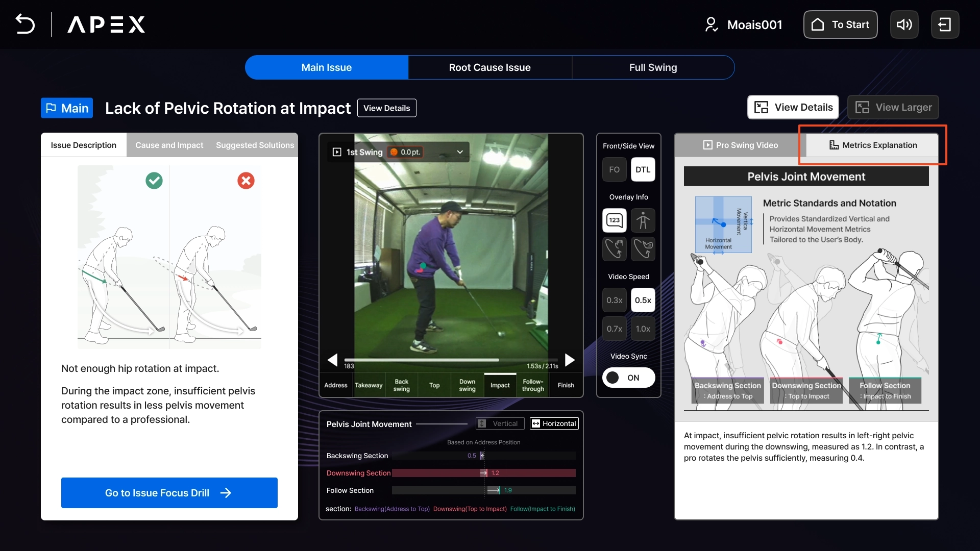Turn off the Video Sync toggle
Screen dimensions: 980x551
pyautogui.click(x=628, y=378)
